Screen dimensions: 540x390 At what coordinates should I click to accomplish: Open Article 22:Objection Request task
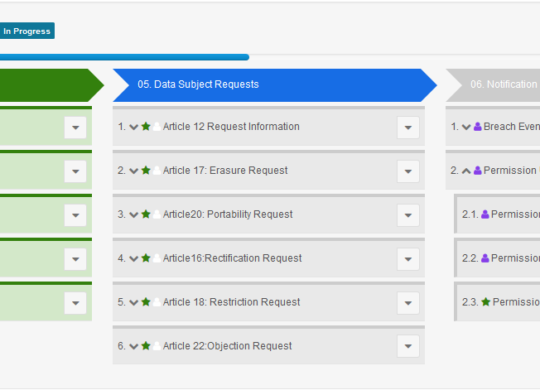coord(227,346)
